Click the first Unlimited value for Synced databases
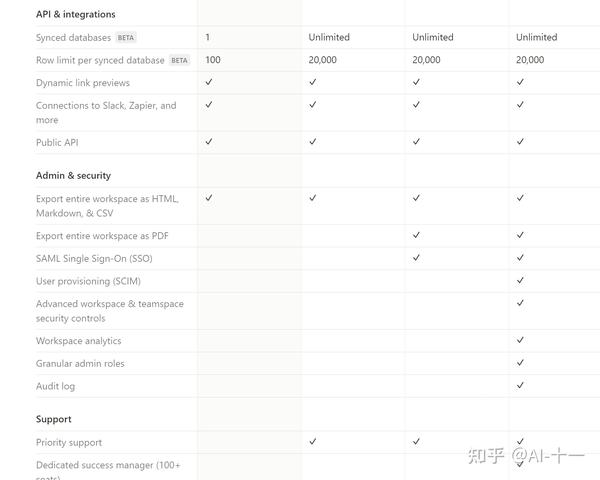 click(329, 37)
